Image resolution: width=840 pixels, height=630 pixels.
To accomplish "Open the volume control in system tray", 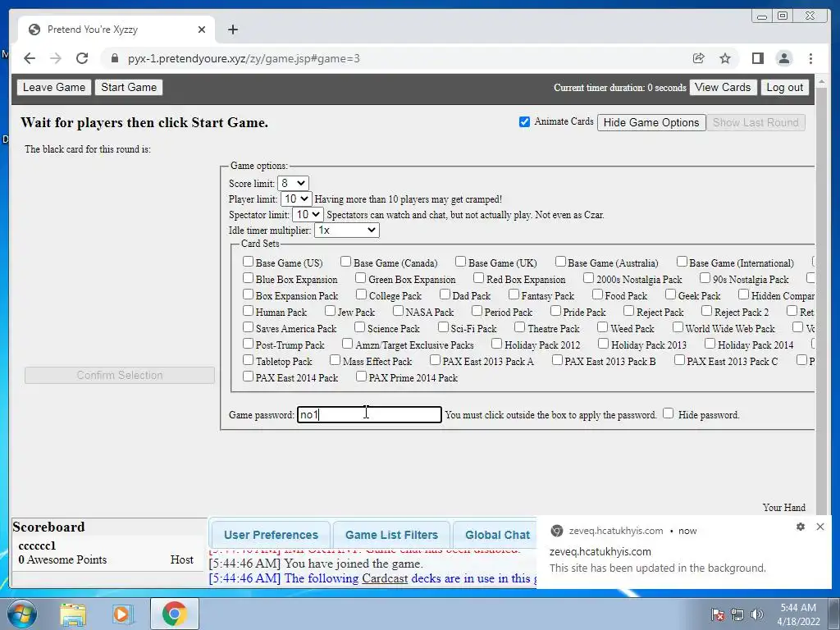I will pos(756,614).
